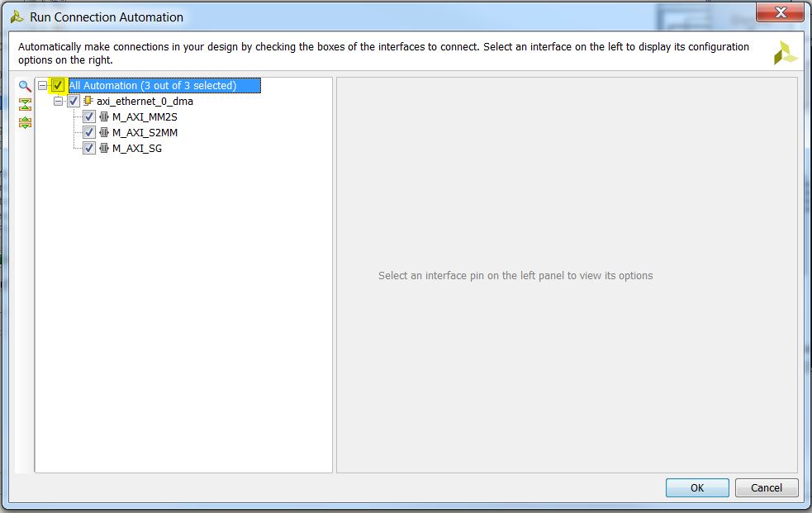Viewport: 812px width, 513px height.
Task: Click the search magnifier icon
Action: tap(24, 86)
